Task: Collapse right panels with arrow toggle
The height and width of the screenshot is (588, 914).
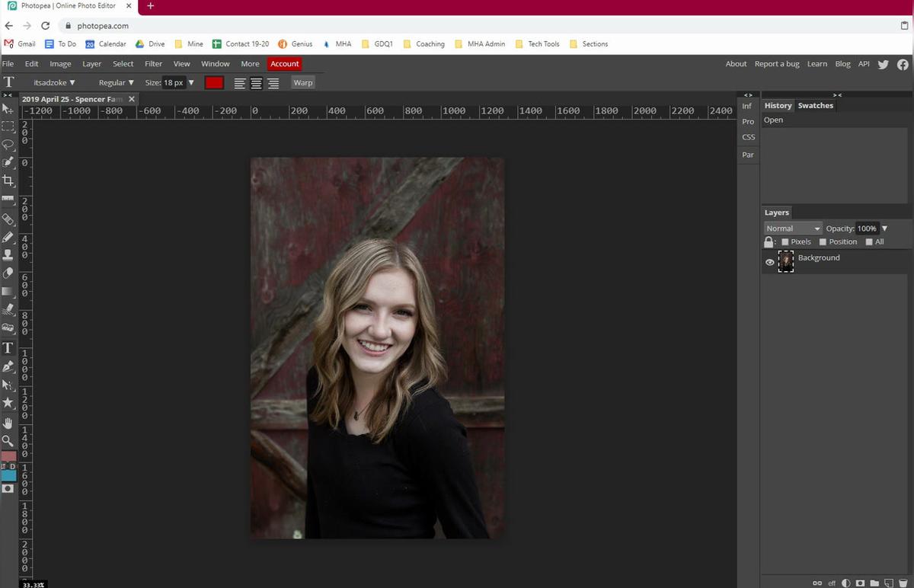Action: pyautogui.click(x=837, y=95)
